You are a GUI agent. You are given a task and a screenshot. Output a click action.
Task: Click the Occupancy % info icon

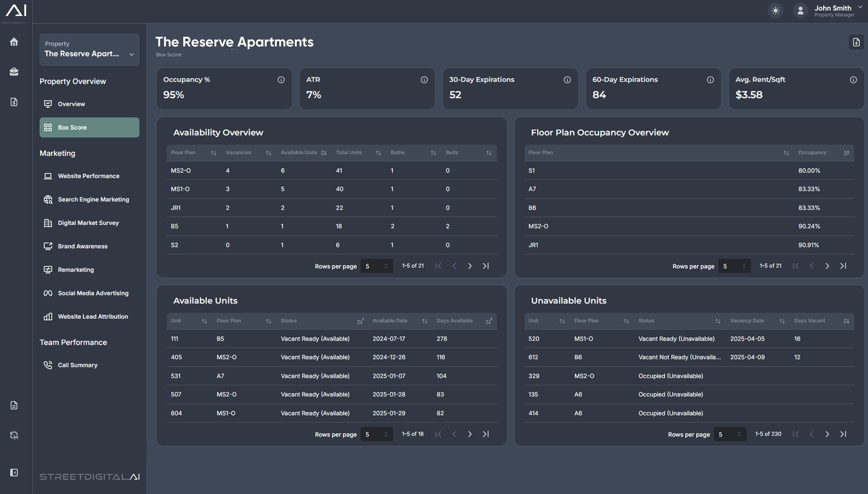click(x=281, y=80)
